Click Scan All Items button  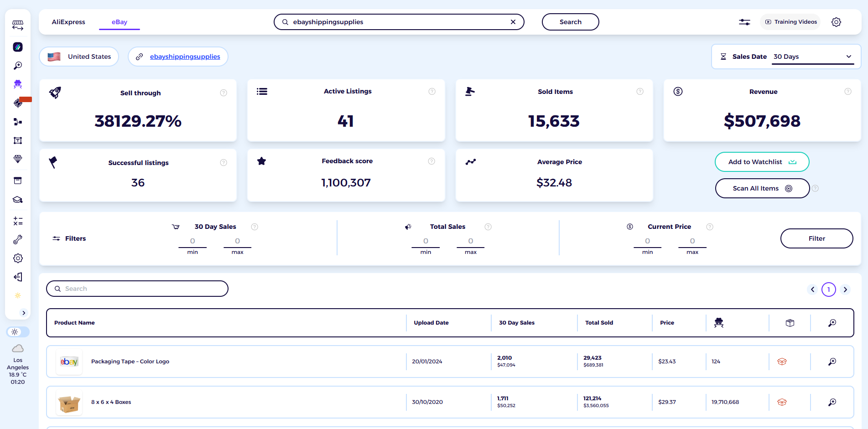coord(762,188)
